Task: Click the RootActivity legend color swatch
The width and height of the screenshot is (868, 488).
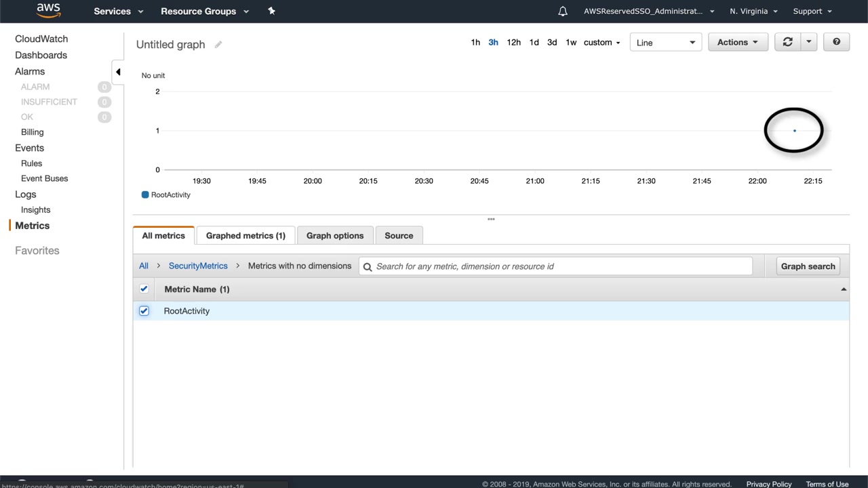Action: point(145,195)
